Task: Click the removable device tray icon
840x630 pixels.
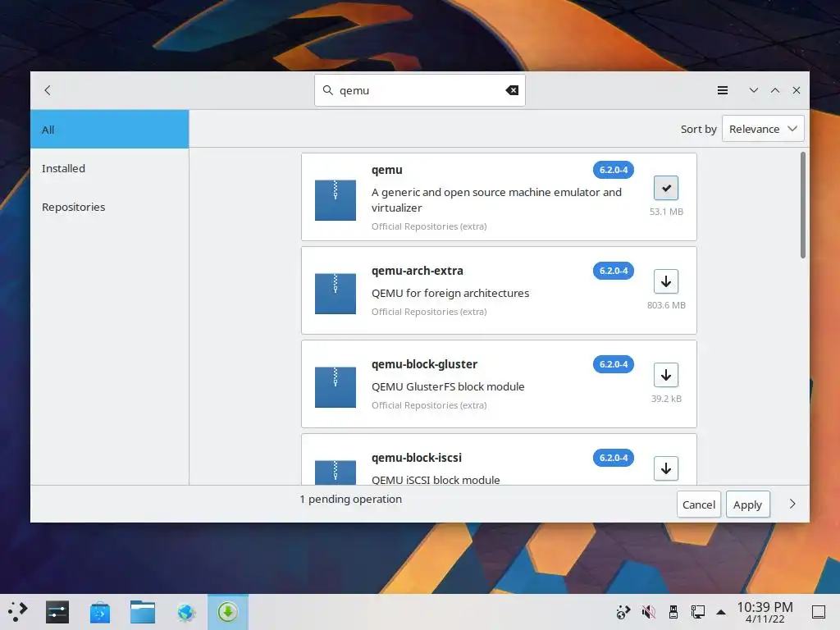Action: (673, 612)
